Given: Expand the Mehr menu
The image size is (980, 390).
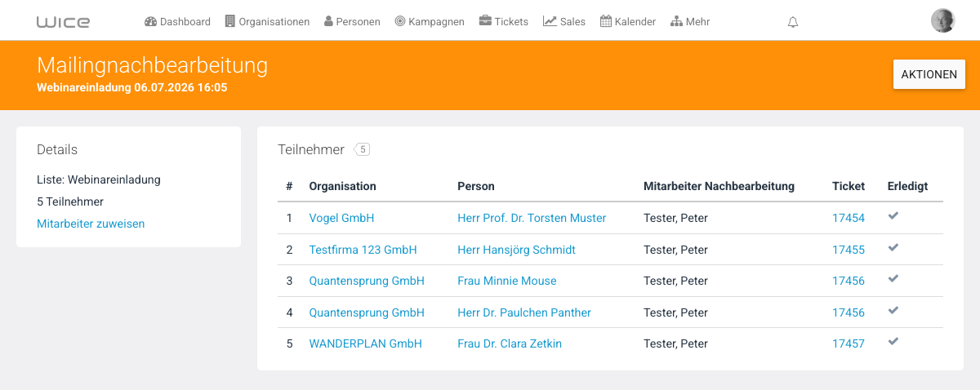Looking at the screenshot, I should click(x=690, y=22).
